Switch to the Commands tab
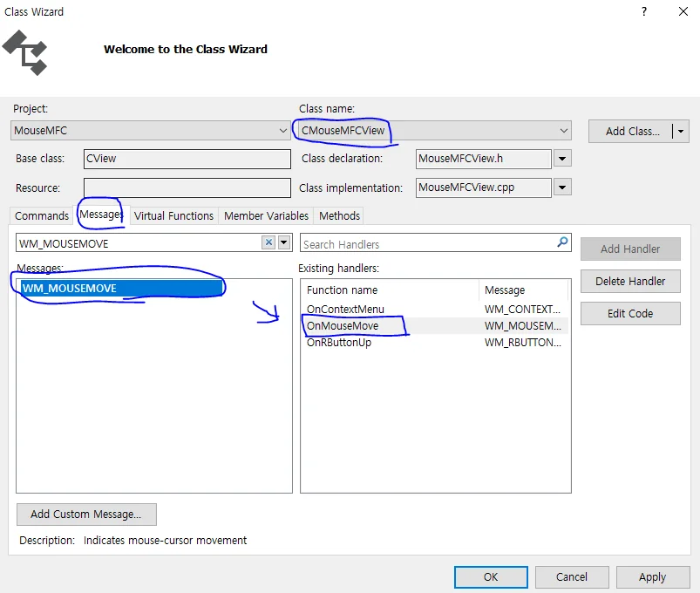The width and height of the screenshot is (700, 593). point(42,215)
